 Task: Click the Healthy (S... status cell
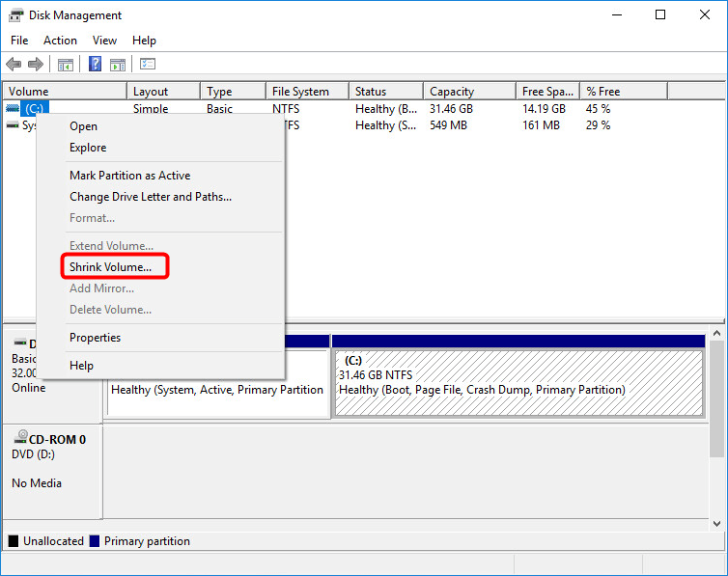[385, 125]
